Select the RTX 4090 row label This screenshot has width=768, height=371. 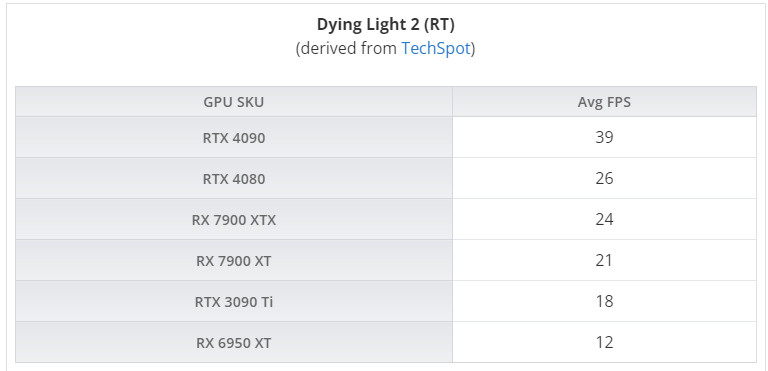coord(234,138)
